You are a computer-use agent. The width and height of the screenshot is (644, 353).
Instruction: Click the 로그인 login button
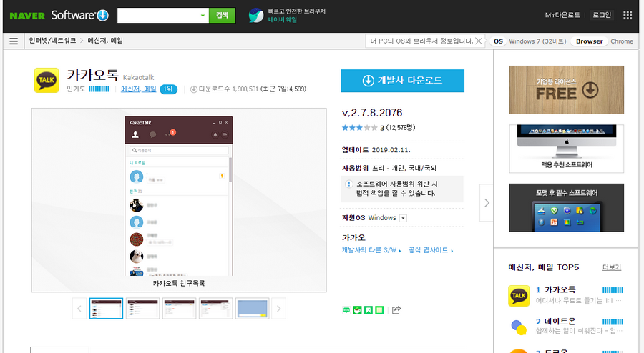point(602,15)
